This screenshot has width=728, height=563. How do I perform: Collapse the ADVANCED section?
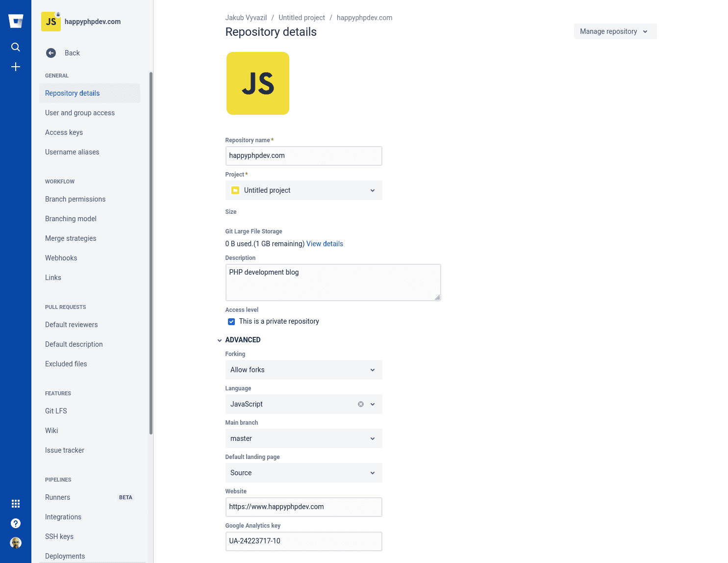click(x=220, y=340)
